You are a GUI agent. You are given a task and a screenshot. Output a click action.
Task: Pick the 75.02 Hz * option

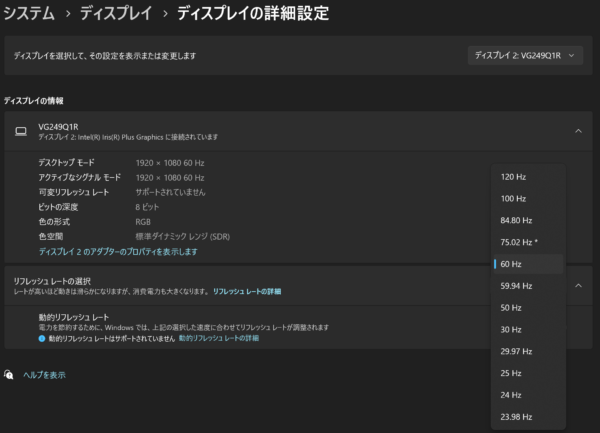(519, 242)
